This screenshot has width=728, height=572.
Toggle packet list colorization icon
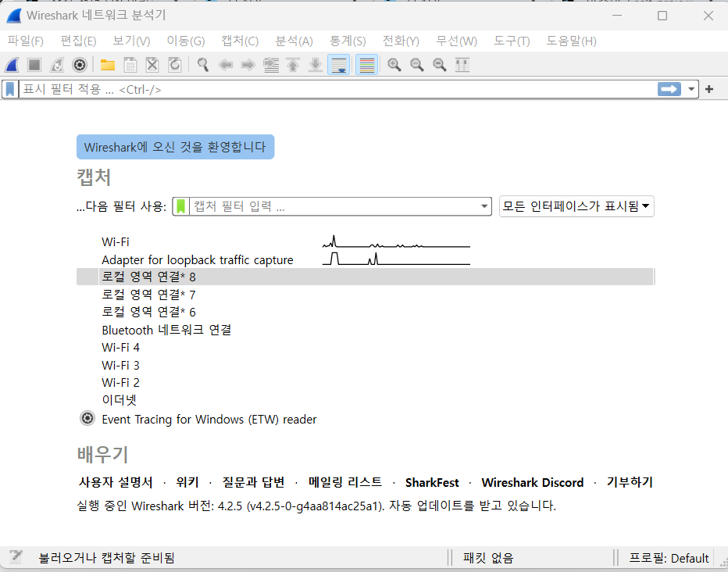point(367,65)
